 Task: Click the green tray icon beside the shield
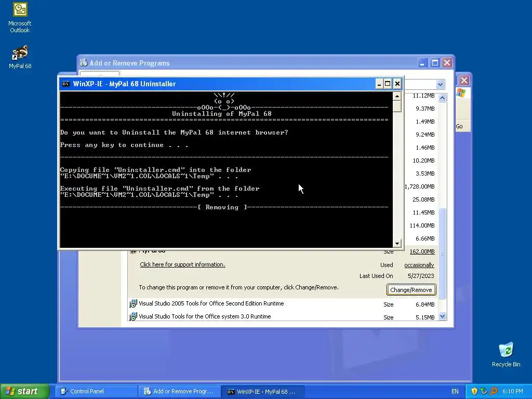click(x=484, y=391)
